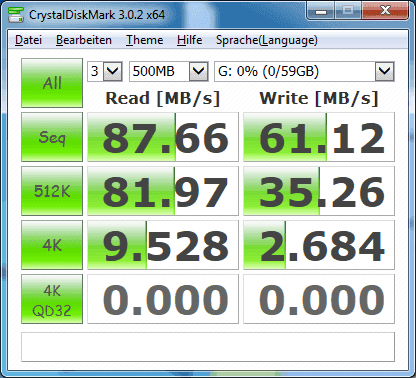Click the Read [MB/s] column header
Image resolution: width=416 pixels, height=378 pixels.
[x=163, y=98]
